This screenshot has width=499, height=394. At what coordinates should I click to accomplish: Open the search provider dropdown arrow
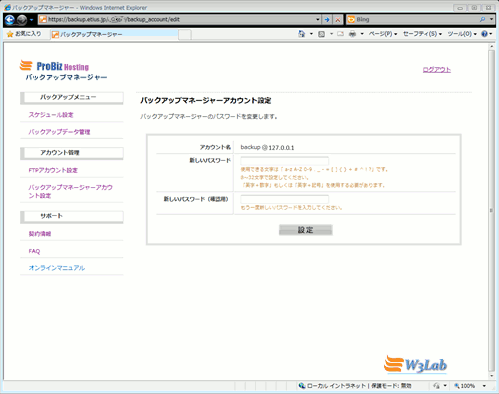pos(491,20)
